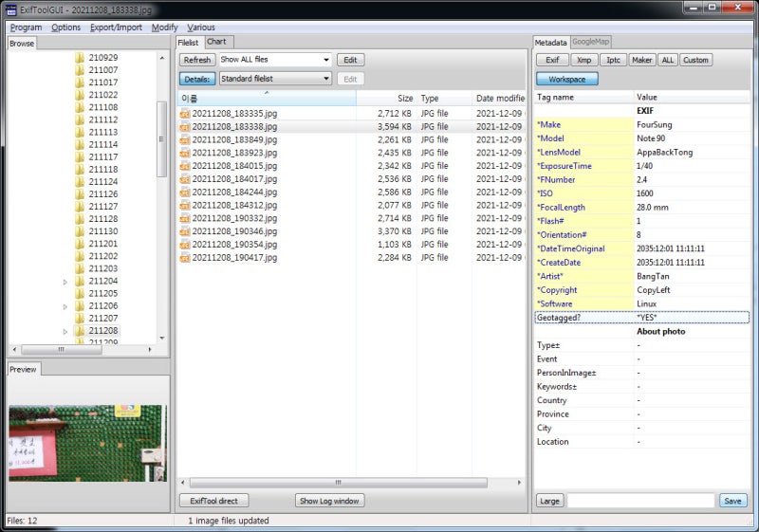Sort files by the Size column header
Image resolution: width=759 pixels, height=532 pixels.
tap(386, 99)
